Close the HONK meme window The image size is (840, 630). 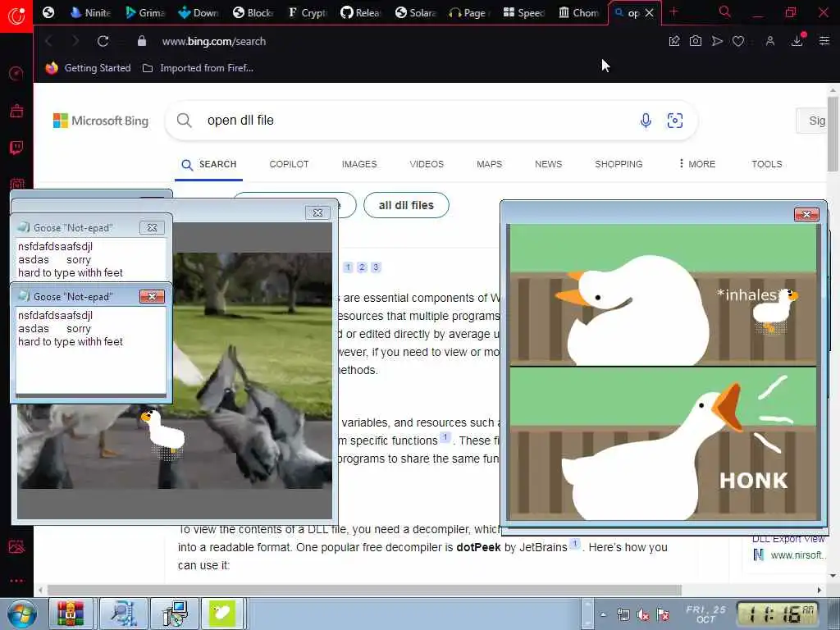click(806, 214)
